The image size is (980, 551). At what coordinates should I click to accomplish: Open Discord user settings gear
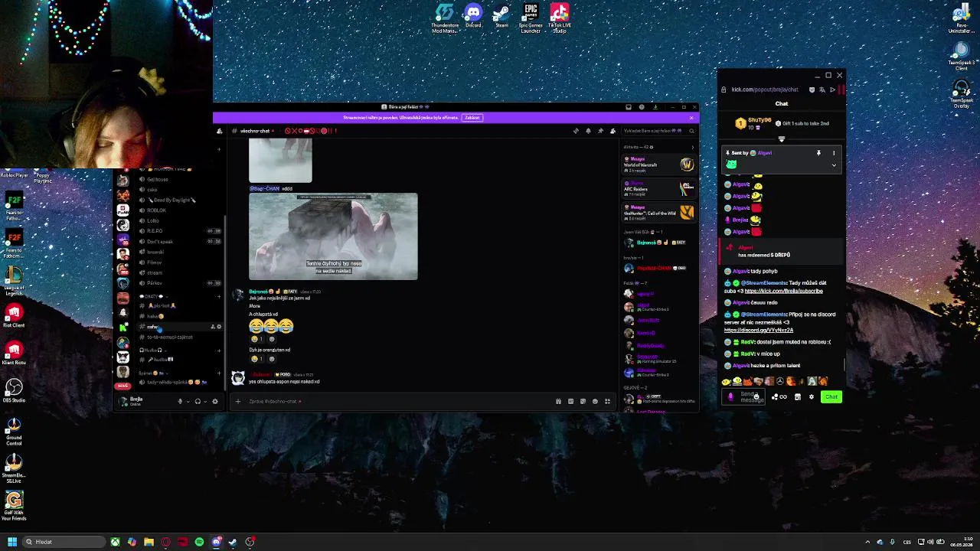(x=214, y=401)
